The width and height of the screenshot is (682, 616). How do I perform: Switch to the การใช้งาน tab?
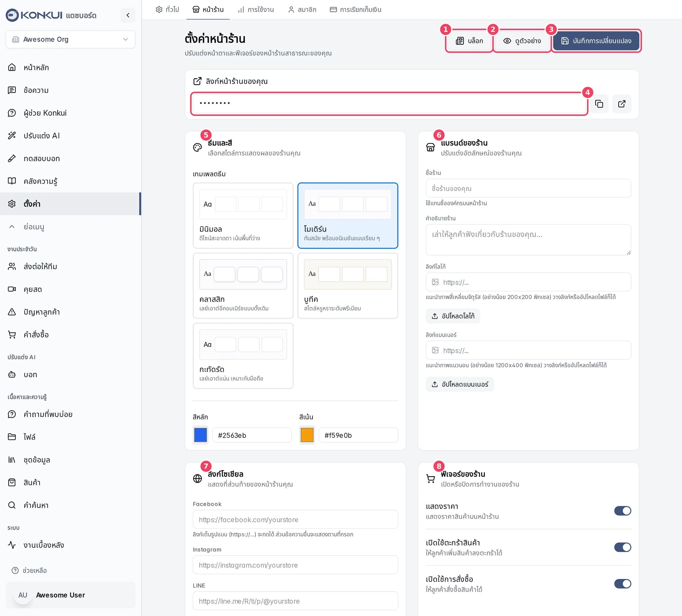pyautogui.click(x=256, y=9)
